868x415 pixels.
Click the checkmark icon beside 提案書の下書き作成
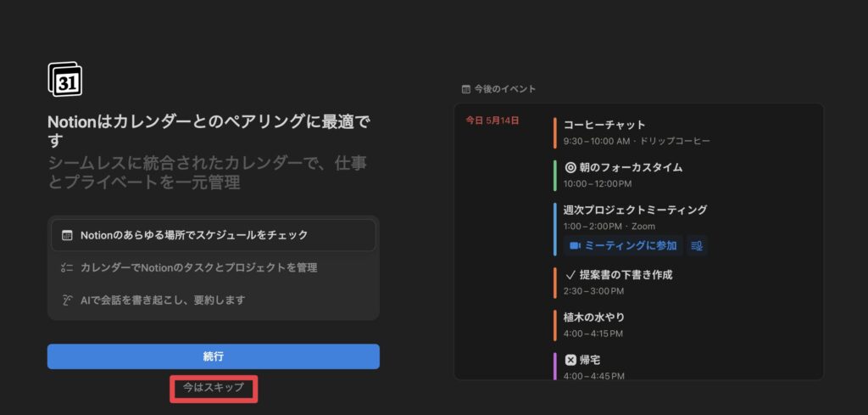click(570, 274)
